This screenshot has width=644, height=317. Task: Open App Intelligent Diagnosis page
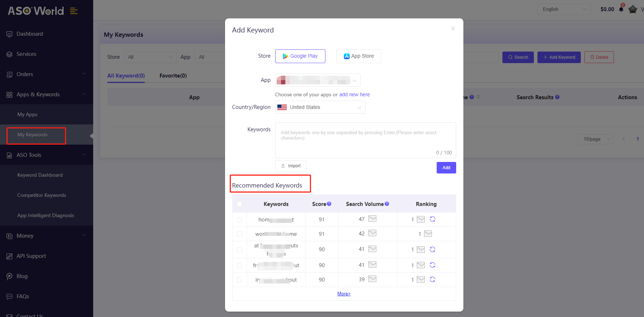point(47,215)
